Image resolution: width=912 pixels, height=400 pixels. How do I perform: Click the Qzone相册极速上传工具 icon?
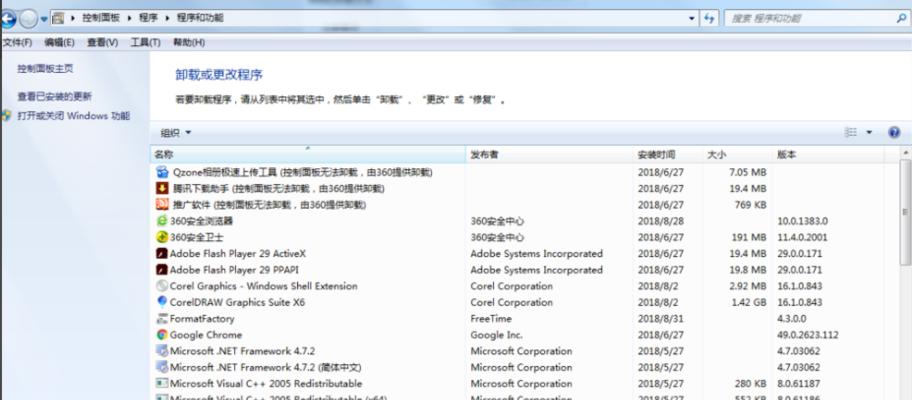pyautogui.click(x=162, y=172)
